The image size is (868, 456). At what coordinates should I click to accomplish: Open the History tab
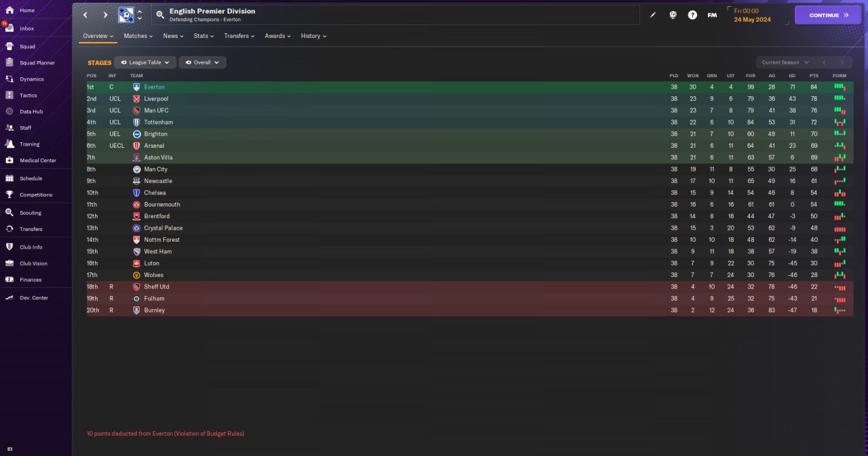point(313,36)
